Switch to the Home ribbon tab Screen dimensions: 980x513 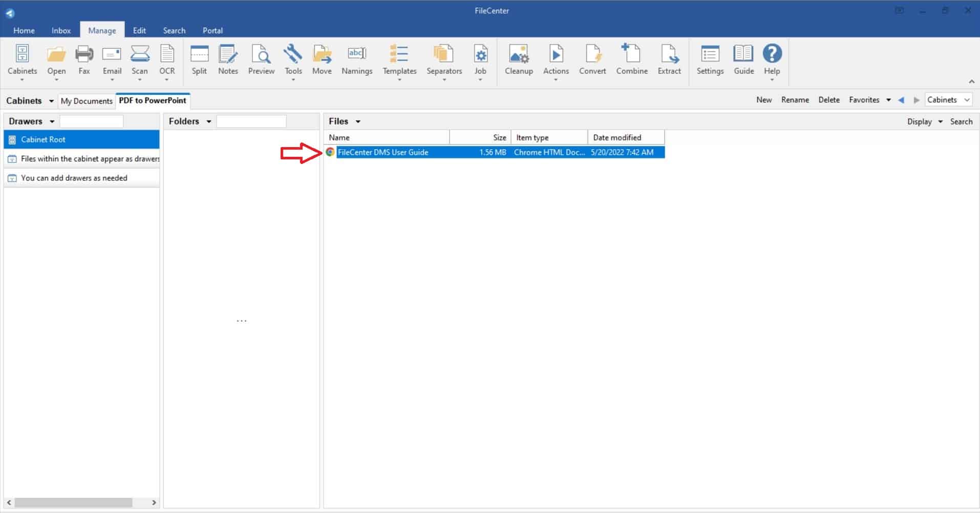click(x=24, y=30)
